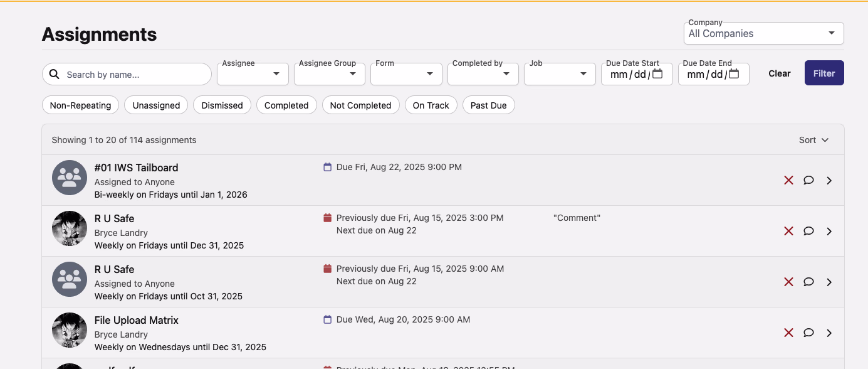Image resolution: width=868 pixels, height=369 pixels.
Task: Click "Bi-weekly on Fridays until Jan 1, 2026"
Action: tap(170, 195)
